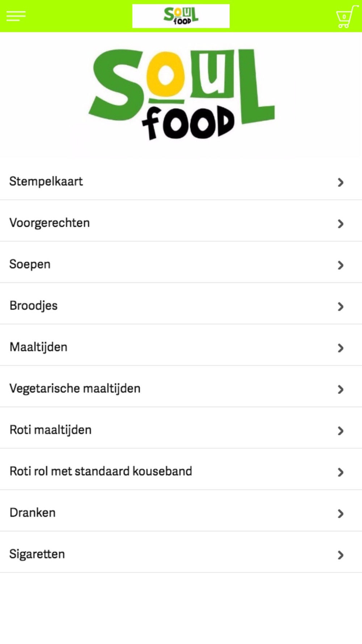Click the Sigaretten chevron arrow
Screen dimensions: 362x644
340,555
